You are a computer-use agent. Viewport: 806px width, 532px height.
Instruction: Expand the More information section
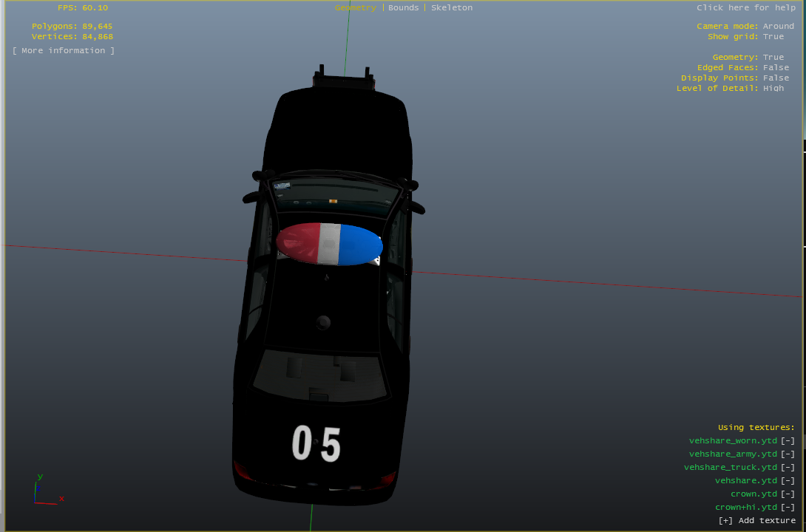click(64, 51)
